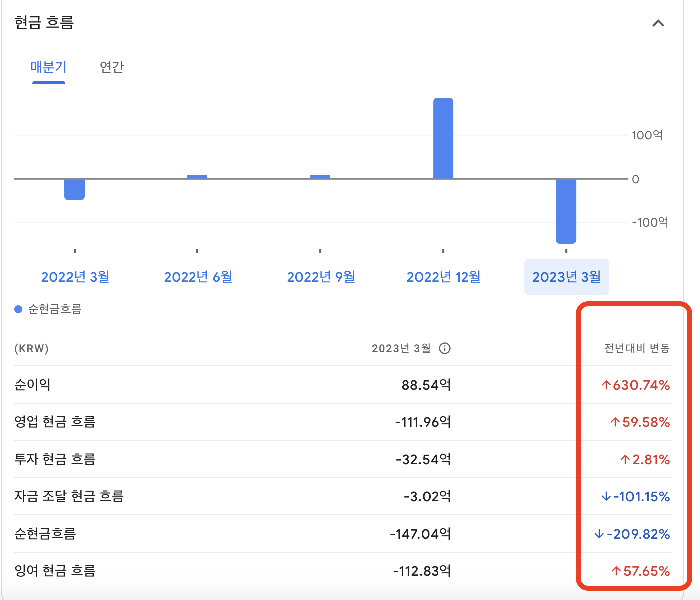This screenshot has width=700, height=600.
Task: Select the 2022년 12월 quarter label
Action: click(443, 276)
